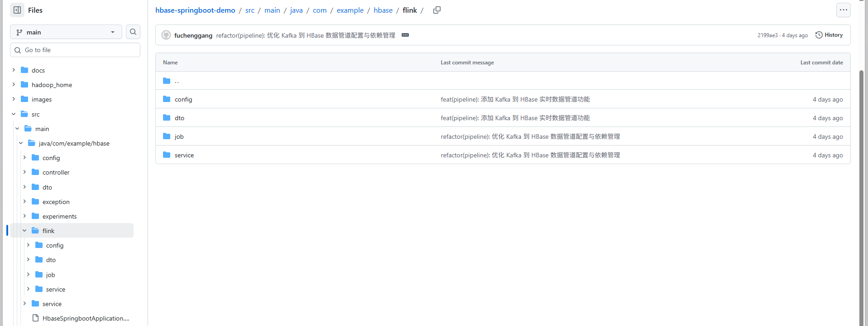
Task: Select flink folder in tree
Action: (48, 231)
